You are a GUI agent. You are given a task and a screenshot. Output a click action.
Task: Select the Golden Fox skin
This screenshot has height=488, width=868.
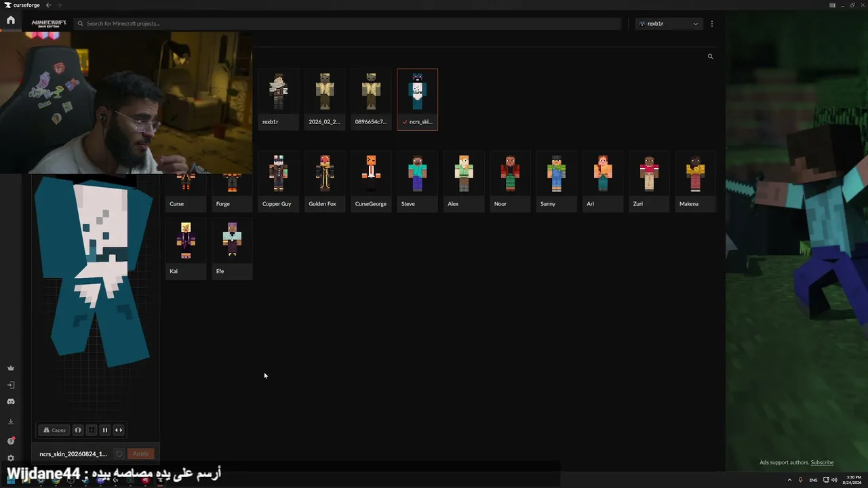324,182
